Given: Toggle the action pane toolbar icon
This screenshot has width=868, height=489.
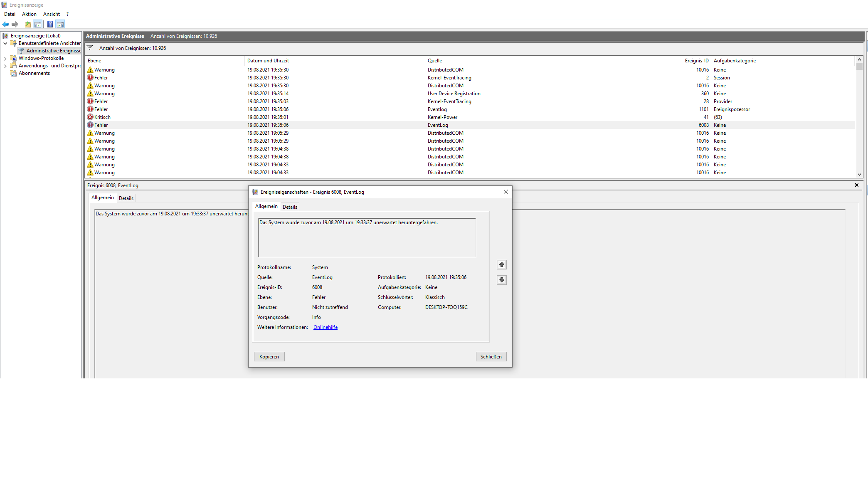Looking at the screenshot, I should (x=60, y=24).
